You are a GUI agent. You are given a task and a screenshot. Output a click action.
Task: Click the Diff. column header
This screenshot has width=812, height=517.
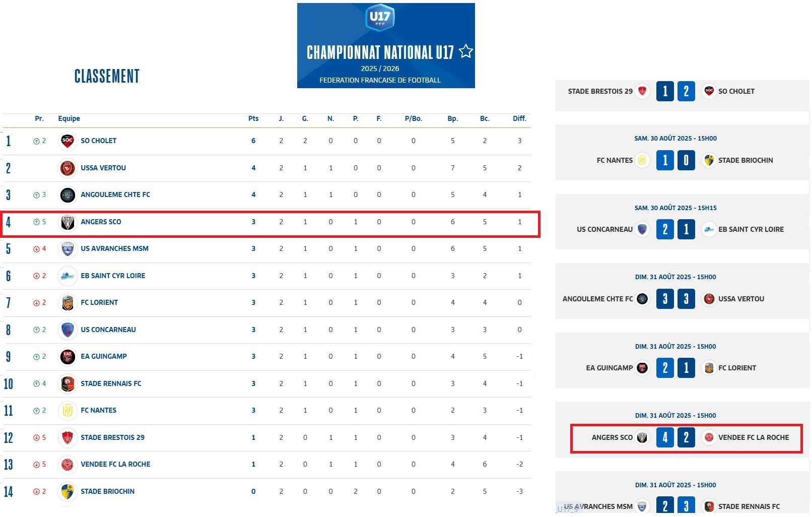pyautogui.click(x=519, y=119)
